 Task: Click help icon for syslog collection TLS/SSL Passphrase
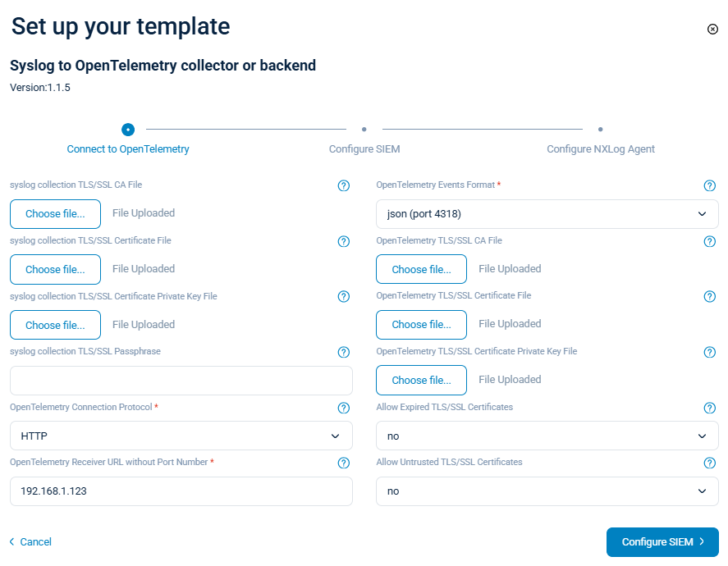(344, 352)
